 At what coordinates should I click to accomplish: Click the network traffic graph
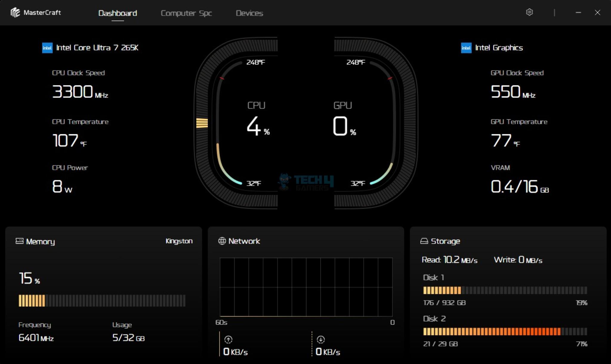pyautogui.click(x=306, y=287)
